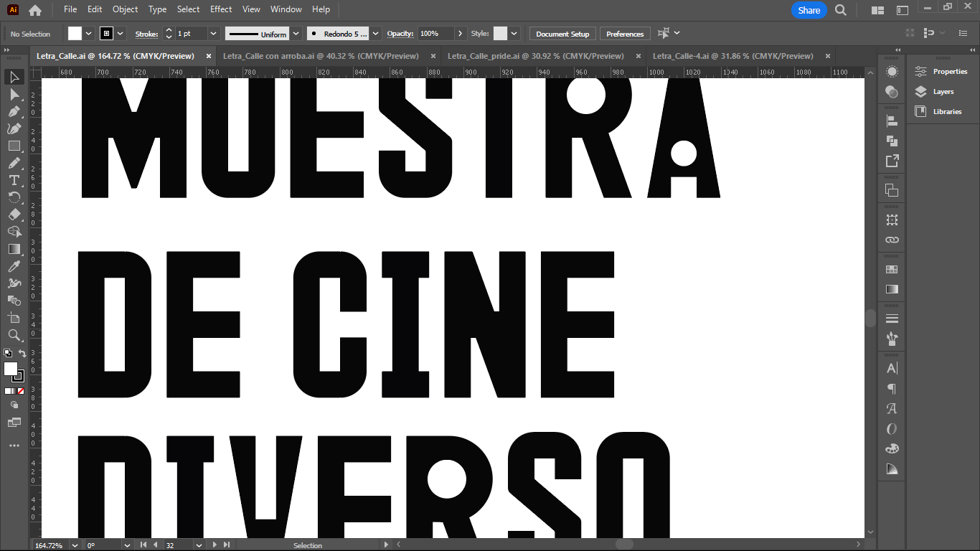
Task: Click the Document Setup button
Action: coord(562,34)
